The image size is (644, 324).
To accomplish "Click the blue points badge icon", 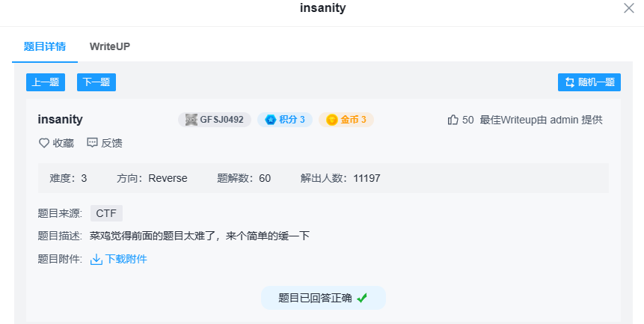I will tap(269, 120).
